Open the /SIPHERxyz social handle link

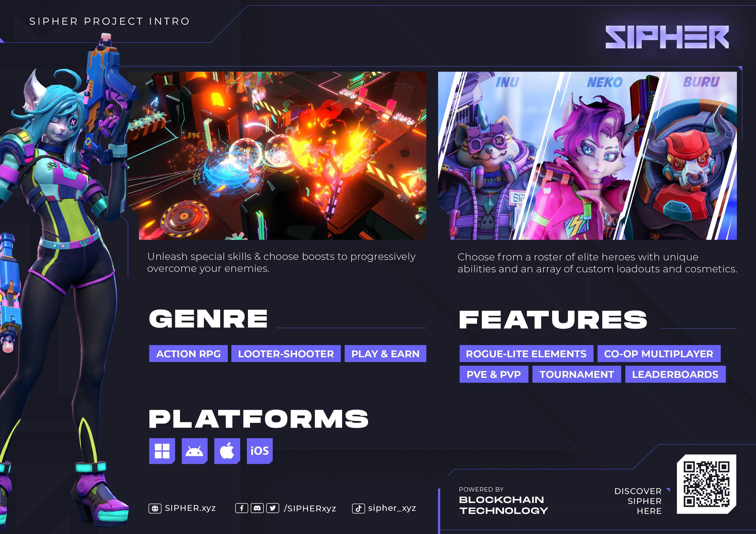[x=310, y=508]
